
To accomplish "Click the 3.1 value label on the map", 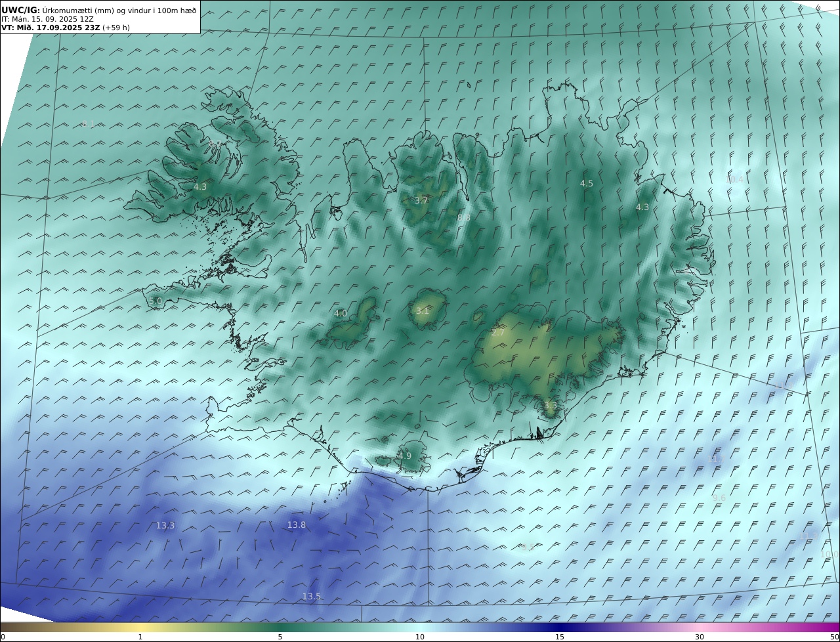I will tap(422, 311).
